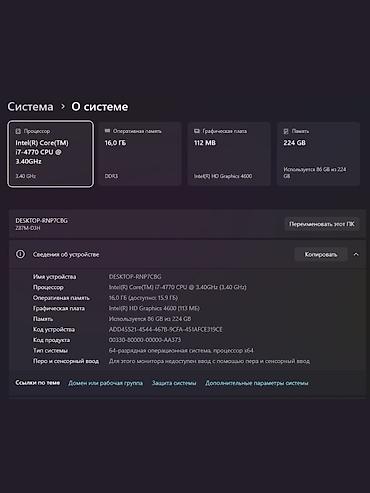Click the DESKTOP-RNP7CBG heading above Z87M-D3H
Viewport: 370px width, 493px height.
click(x=41, y=221)
